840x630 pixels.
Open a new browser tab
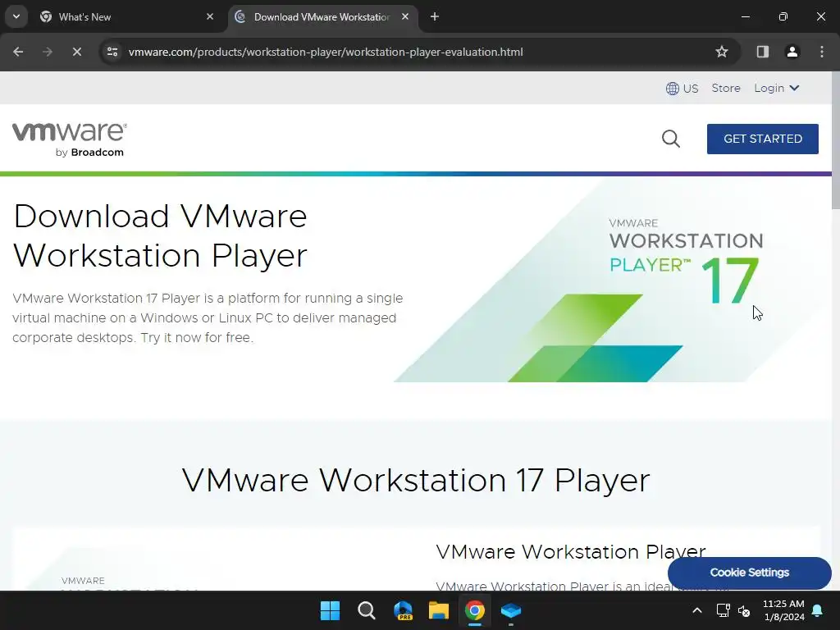435,16
